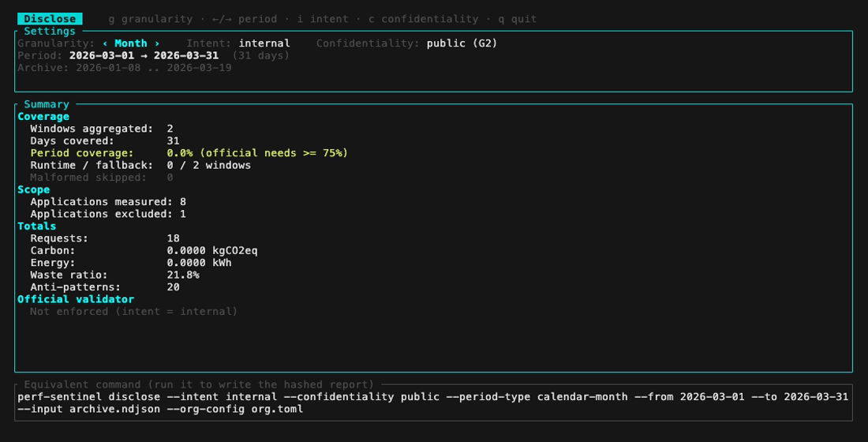
Task: Click '--input archive.ndjson' in the command
Action: (x=88, y=409)
